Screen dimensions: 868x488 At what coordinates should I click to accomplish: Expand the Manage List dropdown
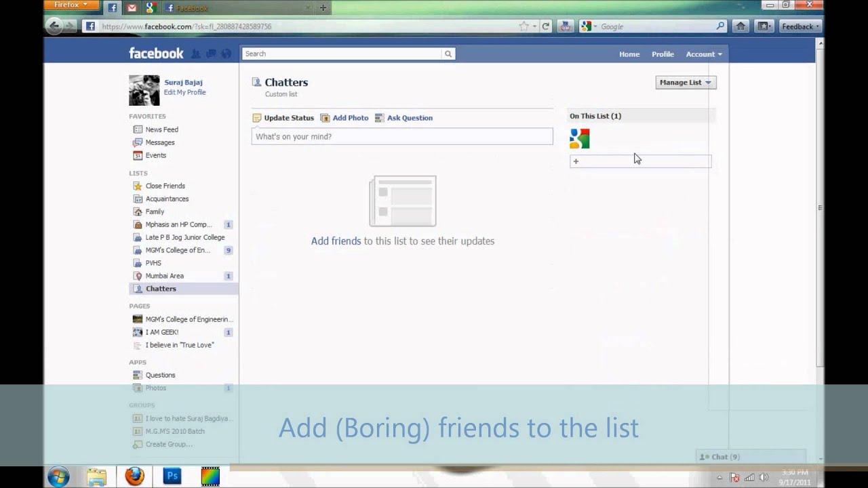(x=686, y=83)
